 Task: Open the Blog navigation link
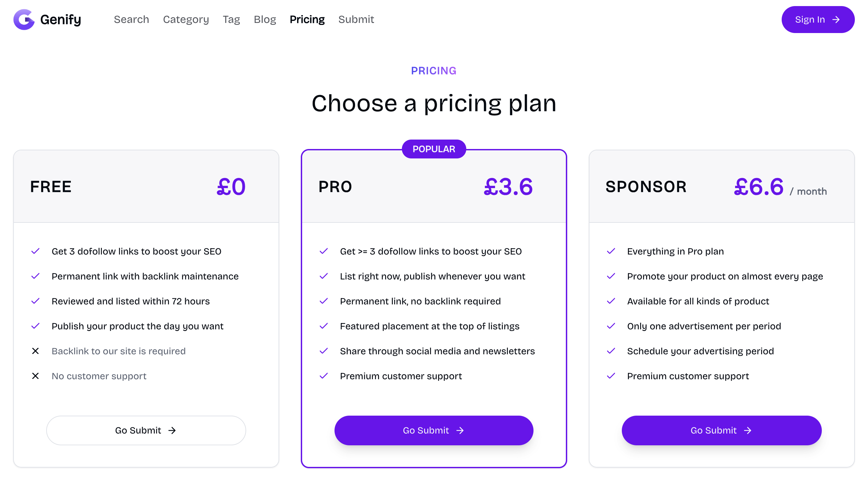265,20
